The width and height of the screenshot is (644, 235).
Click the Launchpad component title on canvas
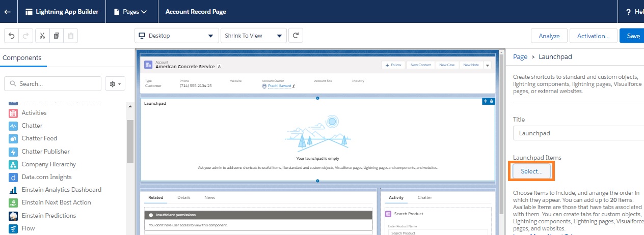tap(155, 103)
